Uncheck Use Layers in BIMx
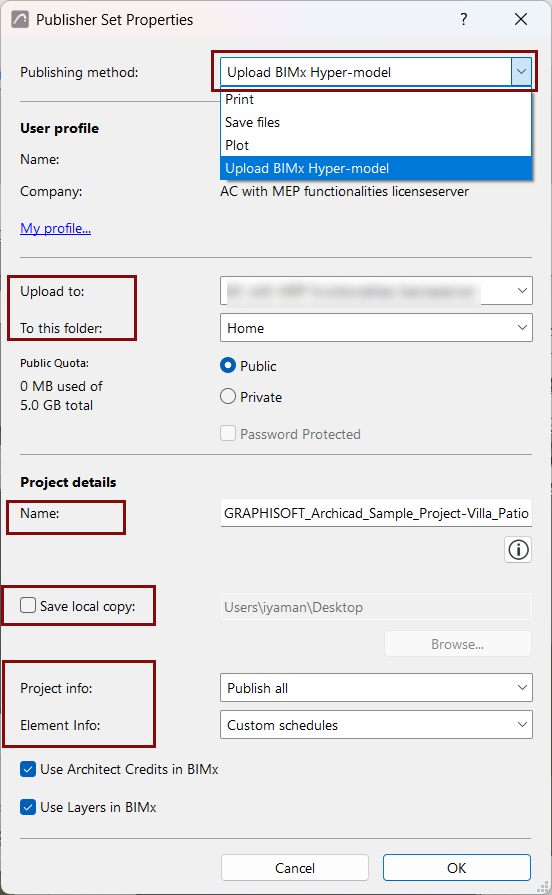 (x=28, y=807)
